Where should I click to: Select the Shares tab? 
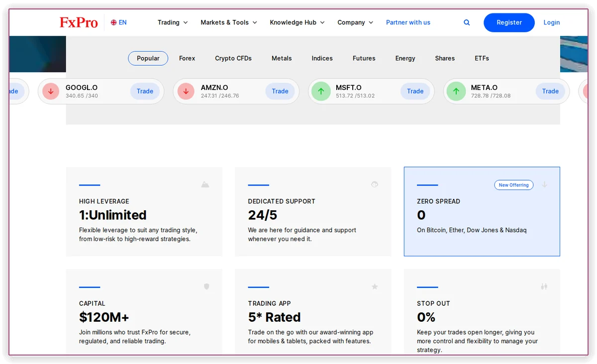pyautogui.click(x=445, y=58)
